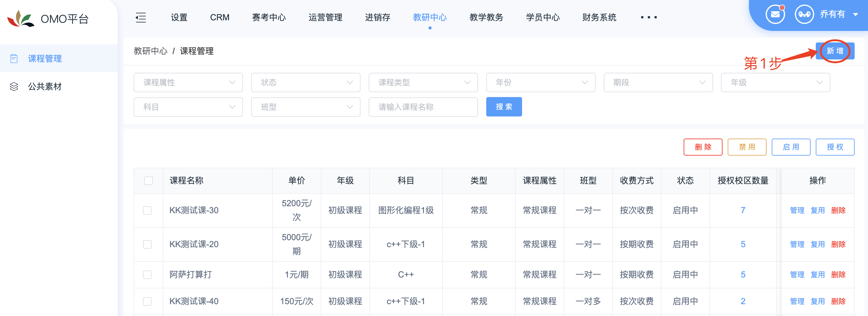Check the KK测试课-30 row checkbox

tap(147, 210)
